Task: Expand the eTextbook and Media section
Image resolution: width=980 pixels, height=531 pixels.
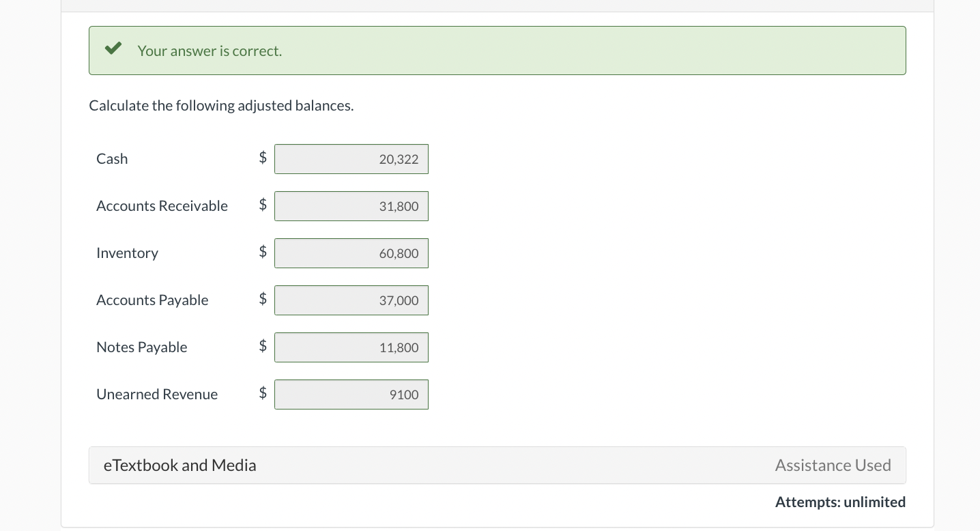Action: (x=180, y=465)
